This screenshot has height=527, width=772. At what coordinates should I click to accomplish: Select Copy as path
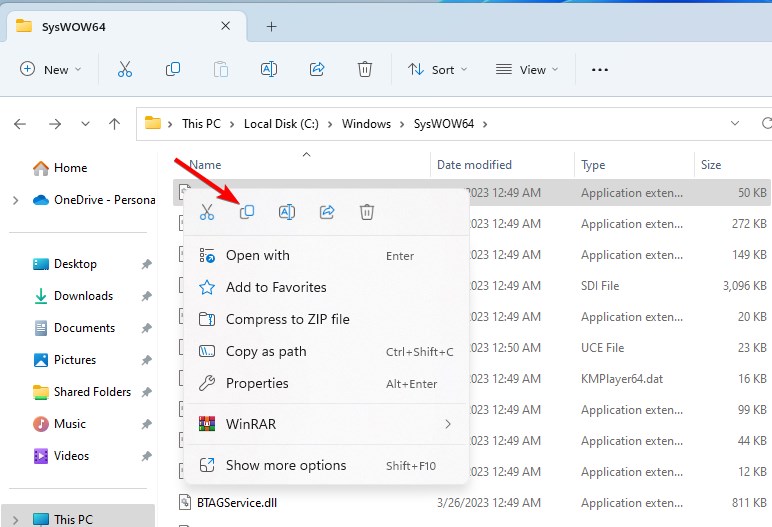pos(325,352)
